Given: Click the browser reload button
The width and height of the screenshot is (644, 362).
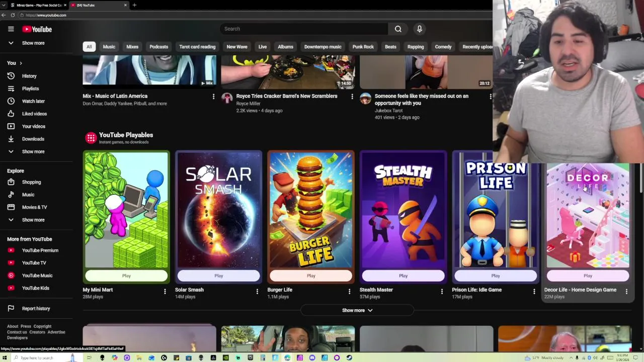Looking at the screenshot, I should coord(13,15).
